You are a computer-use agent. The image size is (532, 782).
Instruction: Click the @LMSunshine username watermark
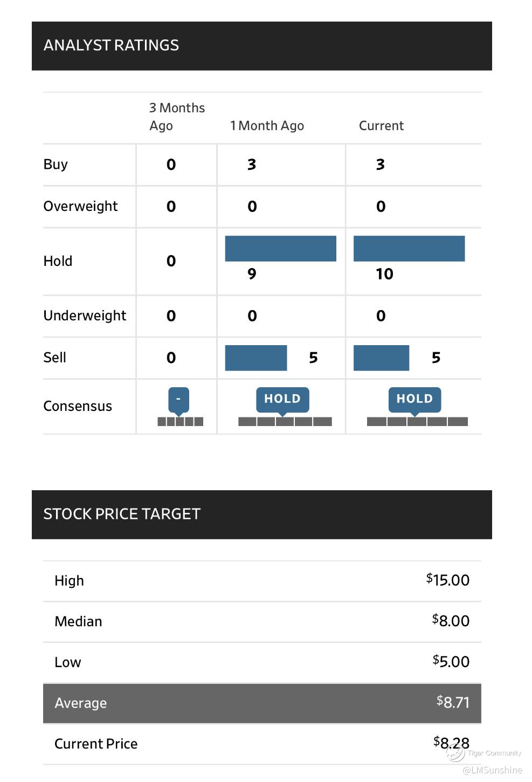(x=493, y=770)
